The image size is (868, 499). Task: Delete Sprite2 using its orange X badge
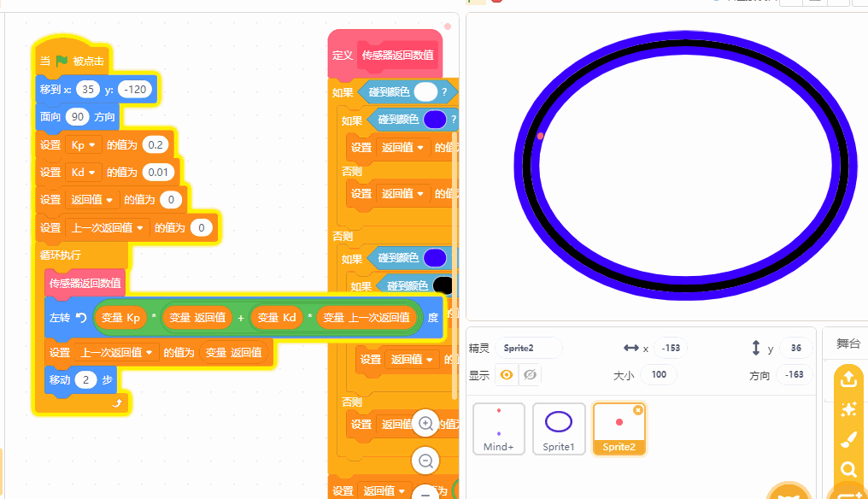click(637, 410)
